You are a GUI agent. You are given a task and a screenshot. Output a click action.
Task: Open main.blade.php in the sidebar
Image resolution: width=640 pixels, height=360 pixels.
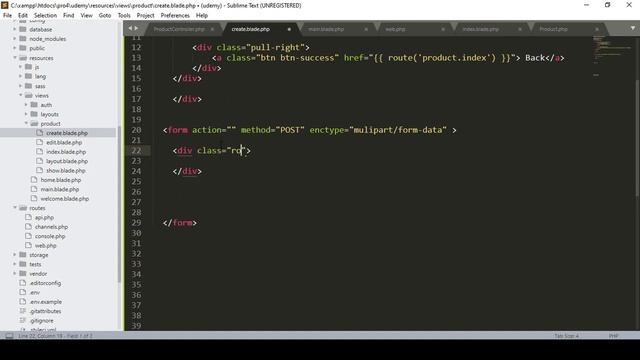click(x=60, y=189)
